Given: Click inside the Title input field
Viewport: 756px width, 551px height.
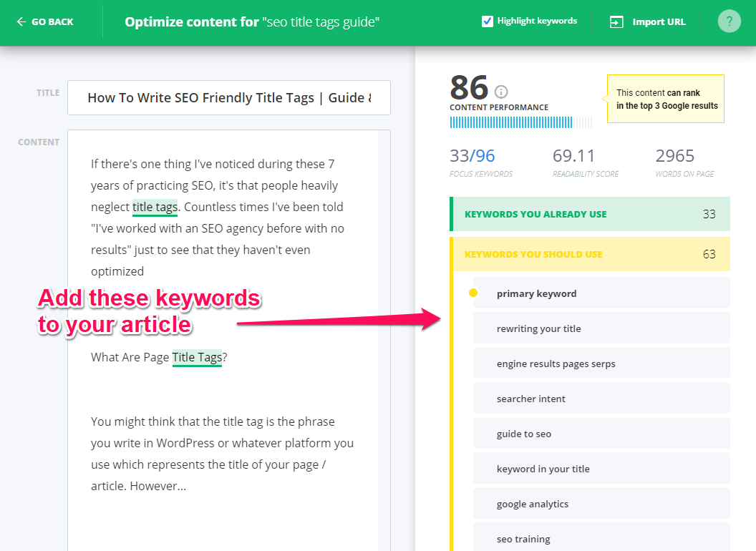Looking at the screenshot, I should pyautogui.click(x=228, y=98).
